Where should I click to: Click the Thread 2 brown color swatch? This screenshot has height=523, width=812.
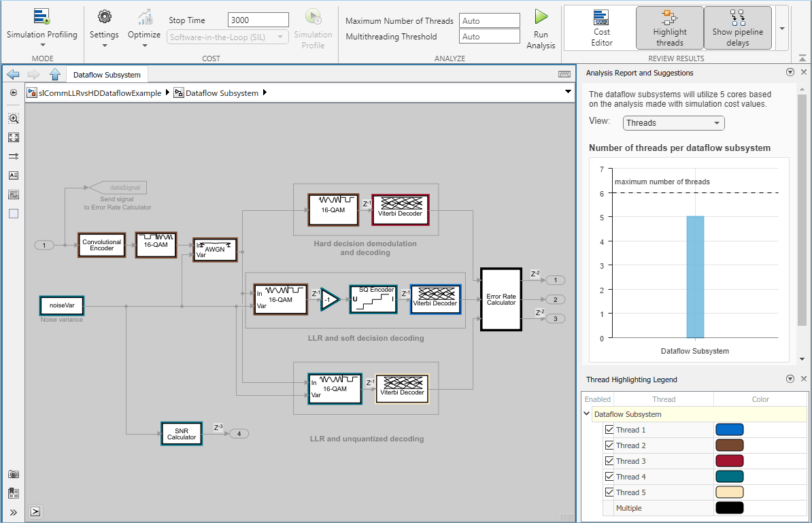tap(729, 445)
